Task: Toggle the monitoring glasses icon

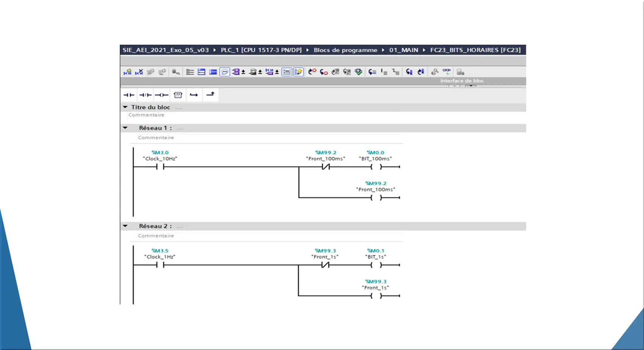Action: (x=447, y=72)
